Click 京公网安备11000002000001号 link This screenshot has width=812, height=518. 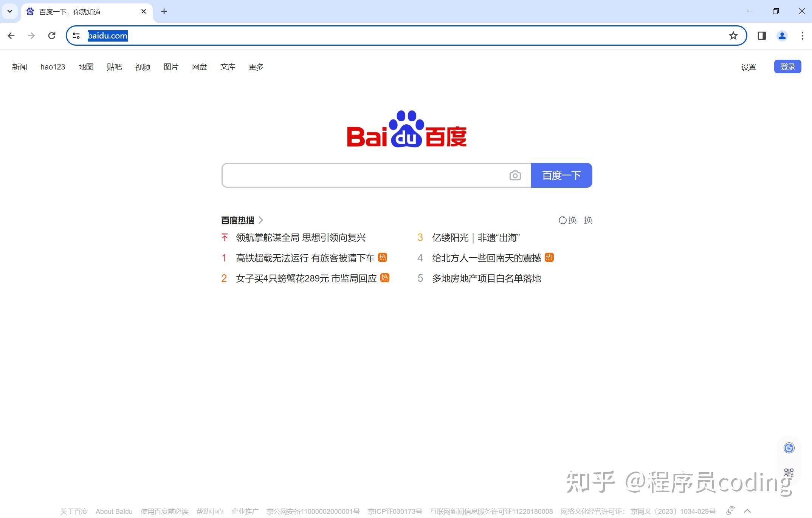pos(313,511)
